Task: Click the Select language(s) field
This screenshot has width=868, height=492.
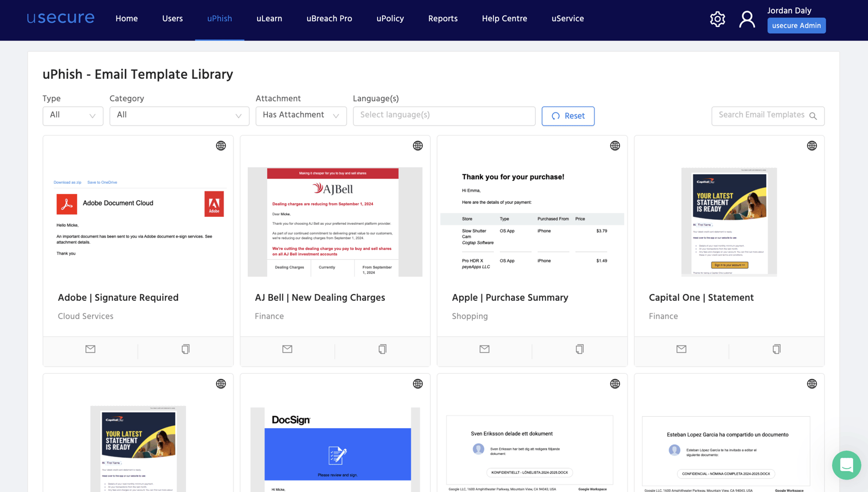Action: (444, 116)
